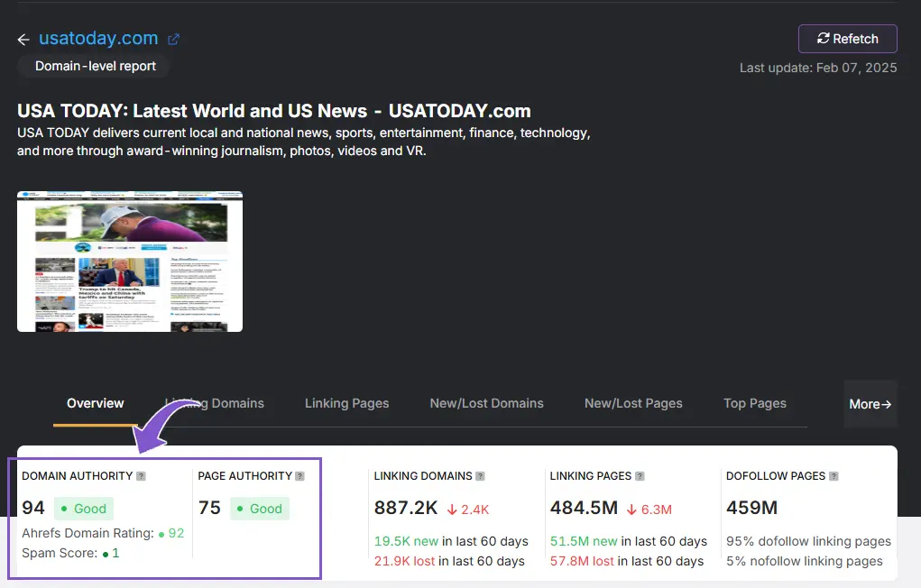Screen dimensions: 921x588
Task: Go to the Top Pages tab
Action: (x=754, y=403)
